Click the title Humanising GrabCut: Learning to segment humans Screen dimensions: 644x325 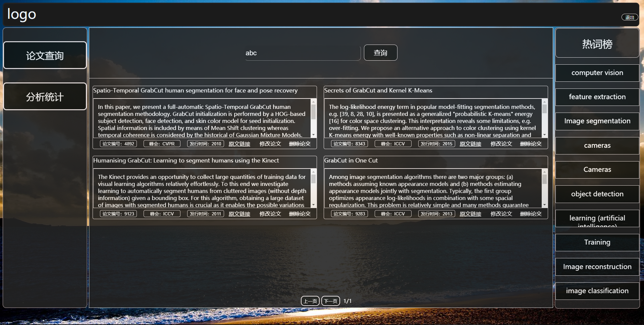coord(186,160)
